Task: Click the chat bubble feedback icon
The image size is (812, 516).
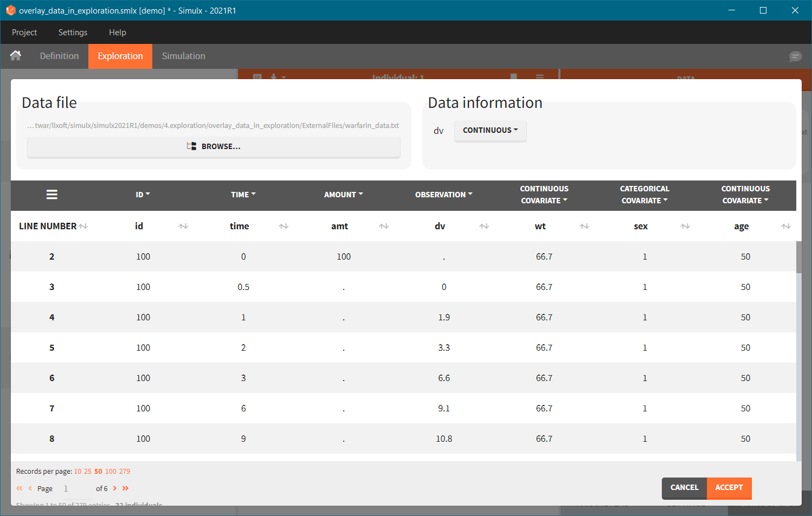Action: click(x=795, y=56)
